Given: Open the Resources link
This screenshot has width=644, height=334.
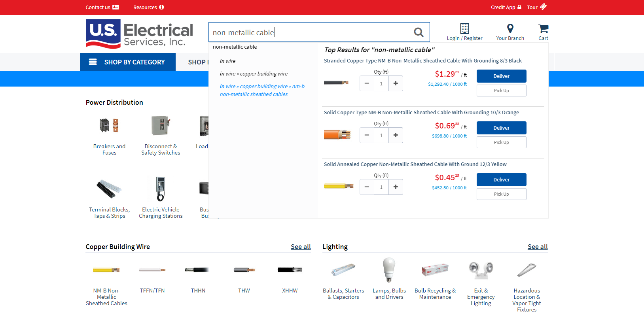Looking at the screenshot, I should (148, 7).
